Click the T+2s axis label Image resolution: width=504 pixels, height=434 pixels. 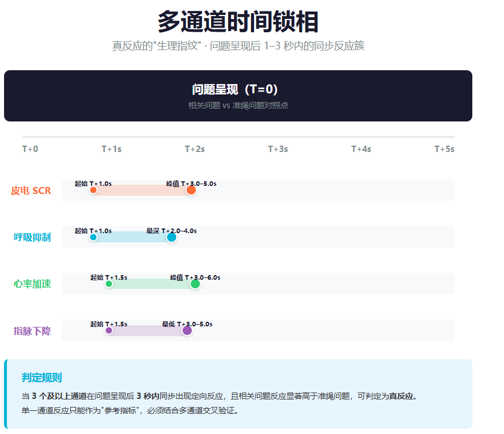click(x=195, y=149)
